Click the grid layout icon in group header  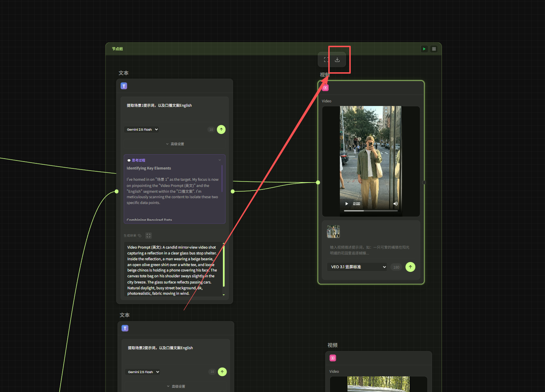coord(434,49)
